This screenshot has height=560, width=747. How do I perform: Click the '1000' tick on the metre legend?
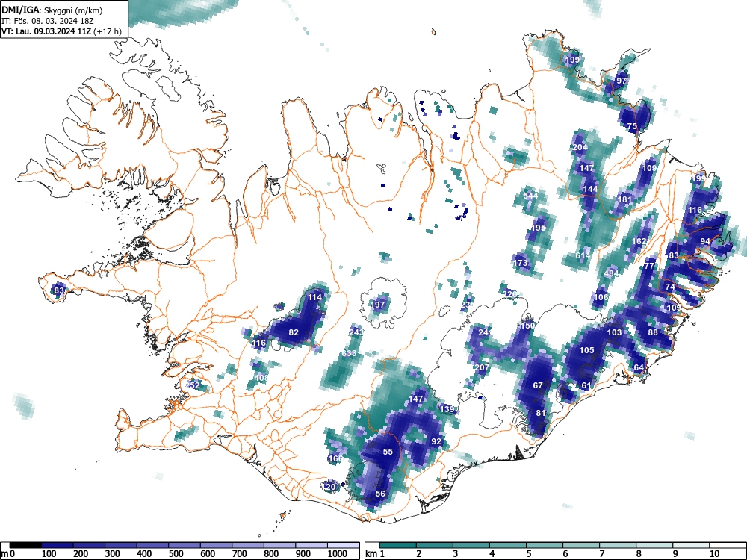(338, 554)
